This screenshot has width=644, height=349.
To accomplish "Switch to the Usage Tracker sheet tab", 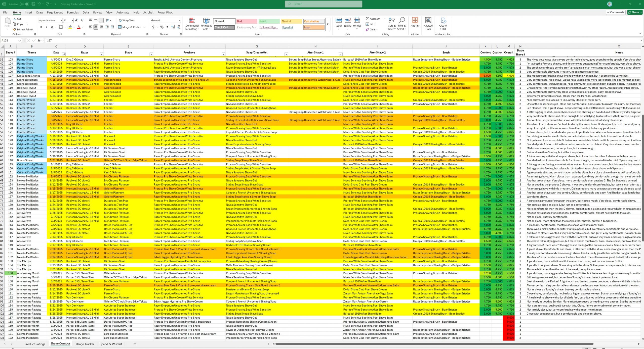I will pos(85,344).
